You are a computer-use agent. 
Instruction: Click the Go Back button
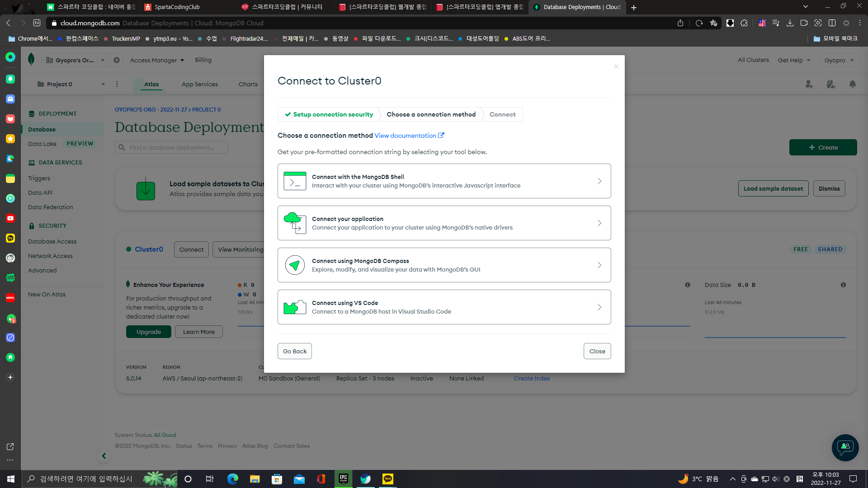(x=295, y=351)
